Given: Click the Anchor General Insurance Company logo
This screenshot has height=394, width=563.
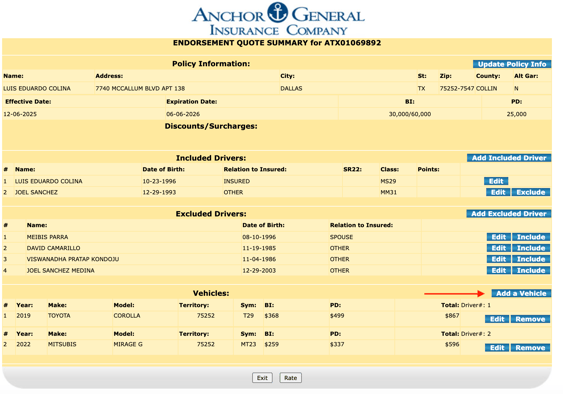Looking at the screenshot, I should (278, 19).
